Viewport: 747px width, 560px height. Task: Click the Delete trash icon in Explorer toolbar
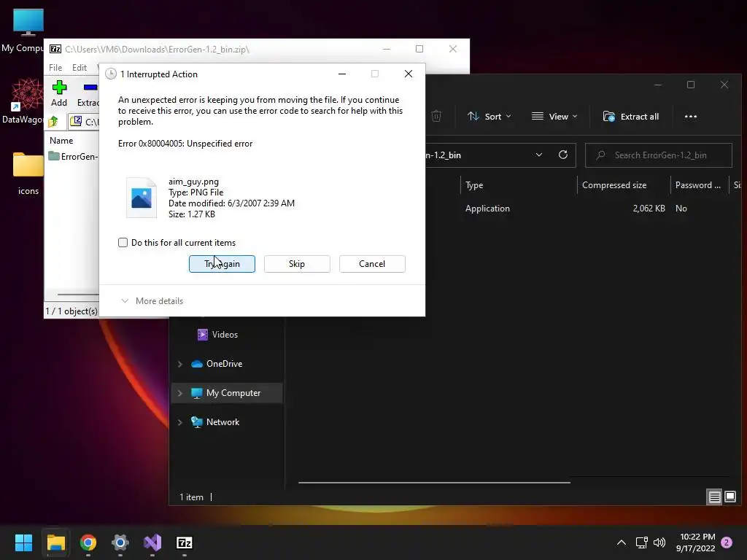[436, 116]
